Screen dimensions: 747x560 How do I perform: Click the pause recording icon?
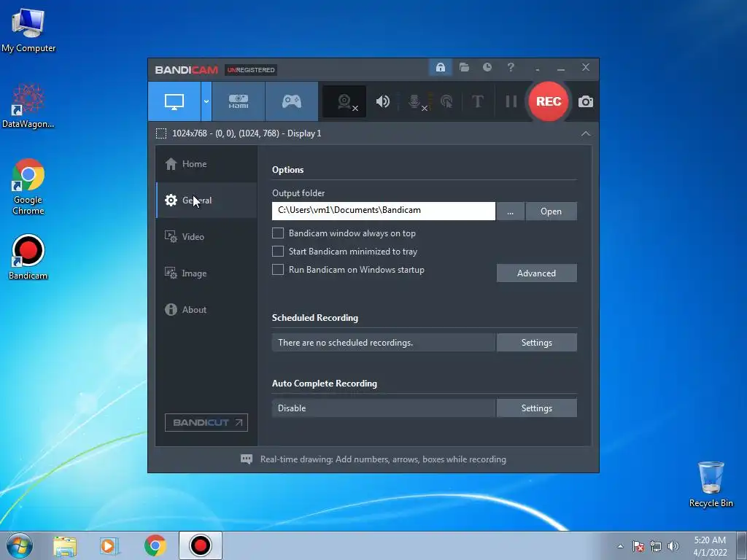point(511,101)
